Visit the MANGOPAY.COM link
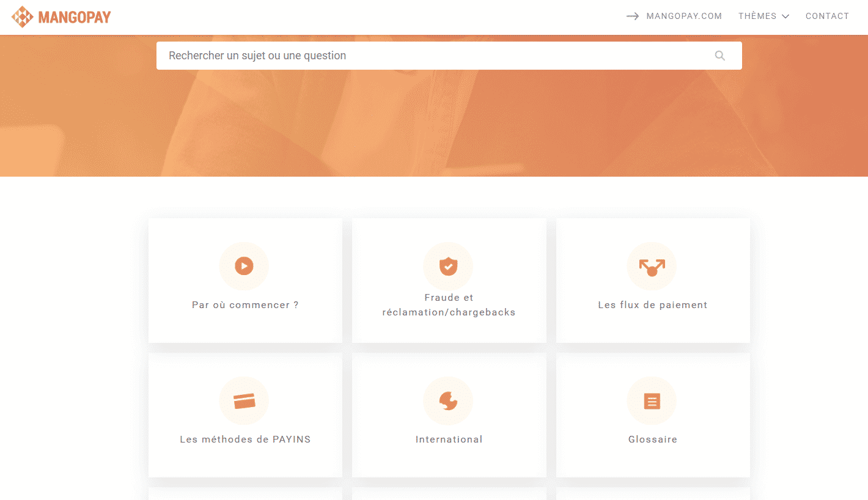Image resolution: width=868 pixels, height=500 pixels. coord(684,17)
